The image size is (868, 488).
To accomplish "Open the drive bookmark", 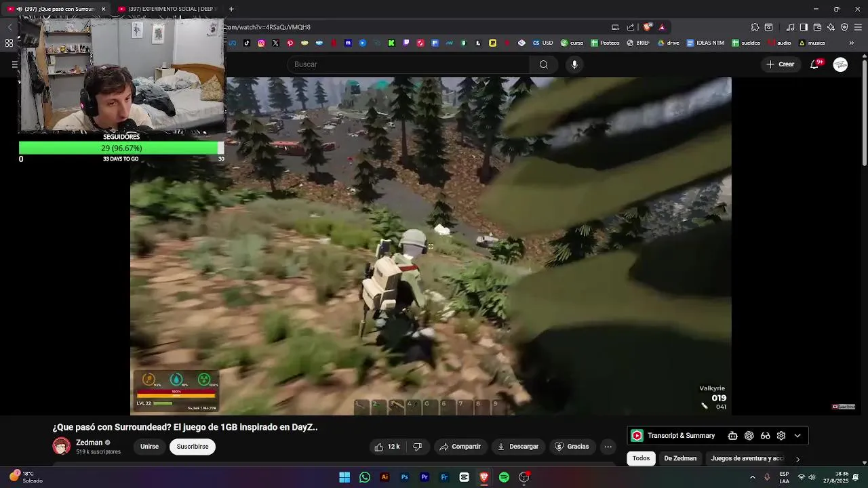I will (x=668, y=43).
